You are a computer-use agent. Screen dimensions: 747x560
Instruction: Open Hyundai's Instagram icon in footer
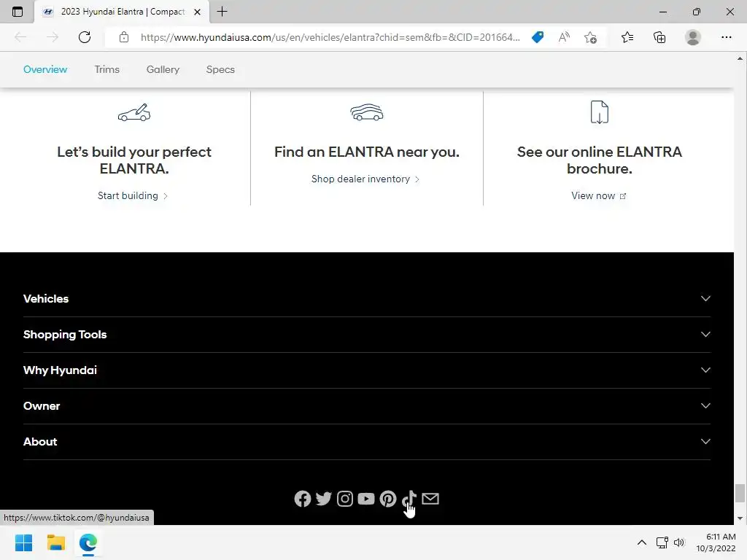pos(345,499)
